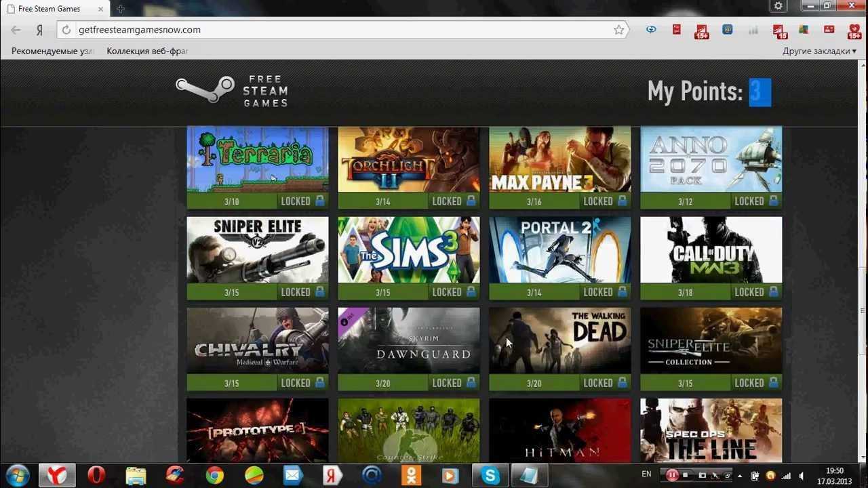868x488 pixels.
Task: Open the blue envelope mail taskbar icon
Action: click(x=293, y=475)
